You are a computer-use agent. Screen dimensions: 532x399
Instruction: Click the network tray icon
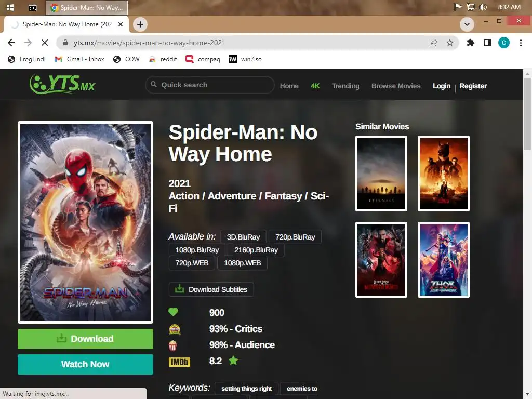471,7
